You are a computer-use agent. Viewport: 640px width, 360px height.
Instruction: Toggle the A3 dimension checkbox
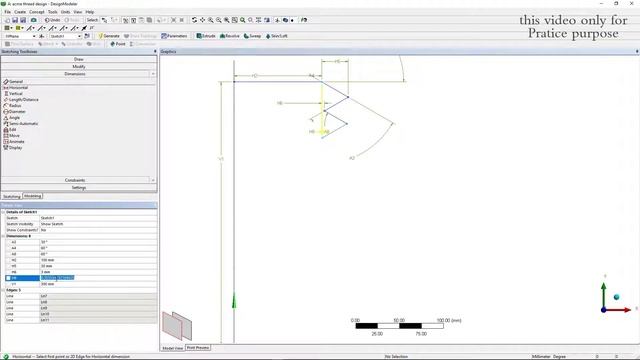[x=8, y=242]
